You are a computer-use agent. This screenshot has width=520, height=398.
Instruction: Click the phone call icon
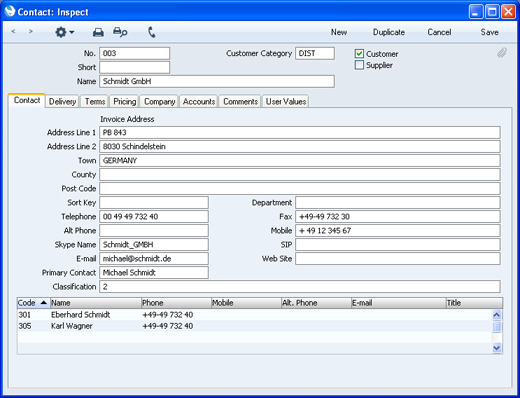pos(152,32)
